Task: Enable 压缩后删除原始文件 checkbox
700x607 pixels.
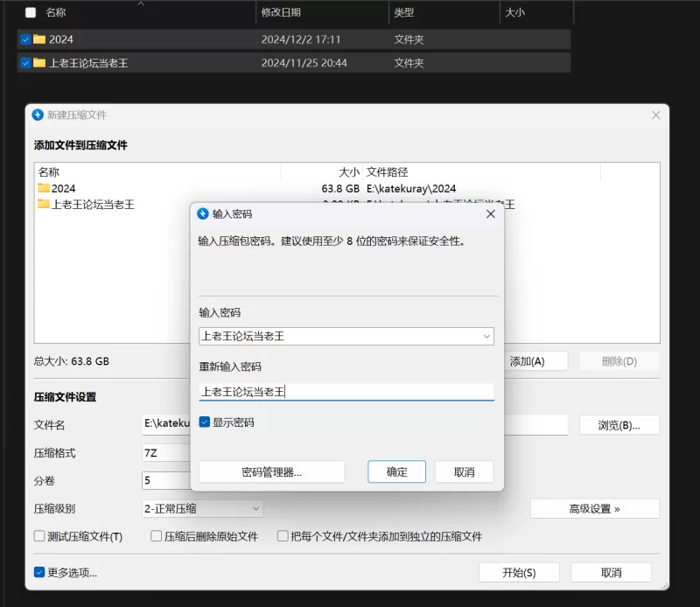Action: click(x=157, y=536)
